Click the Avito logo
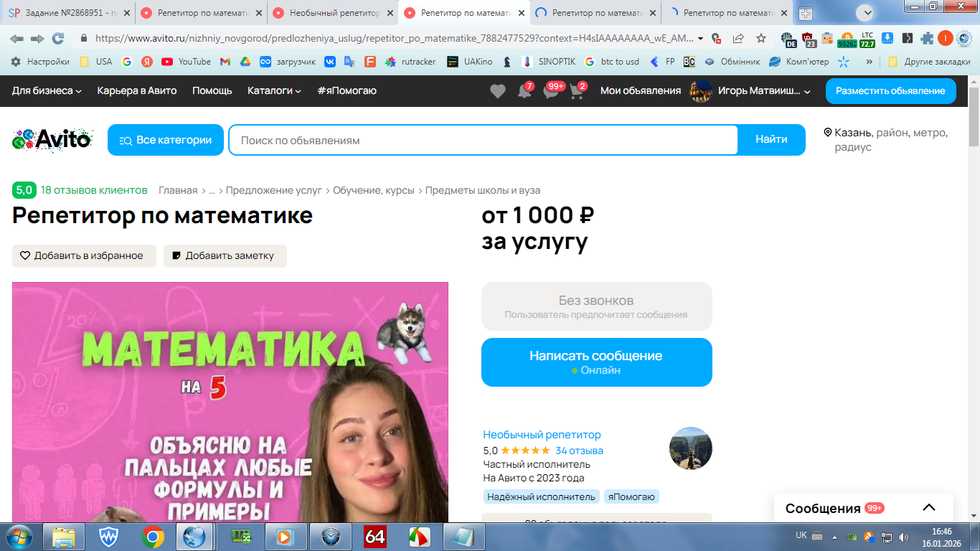The image size is (980, 551). 52,139
